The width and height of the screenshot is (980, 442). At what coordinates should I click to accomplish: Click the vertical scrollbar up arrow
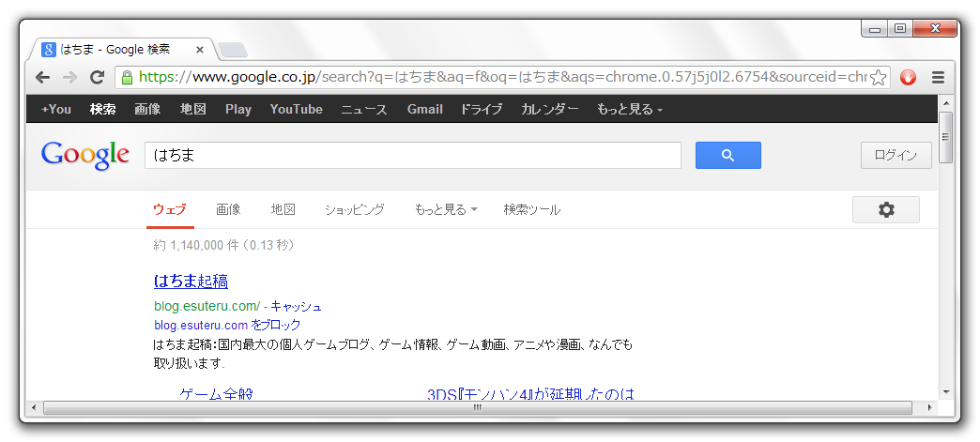click(x=945, y=103)
